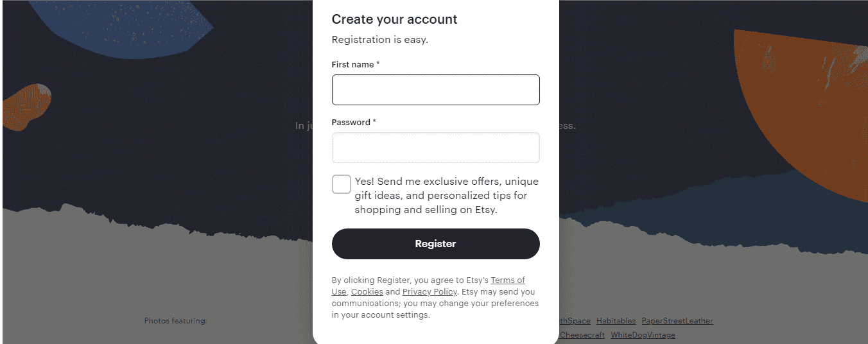The height and width of the screenshot is (344, 868).
Task: Click the 'Create your account' heading
Action: coord(395,19)
